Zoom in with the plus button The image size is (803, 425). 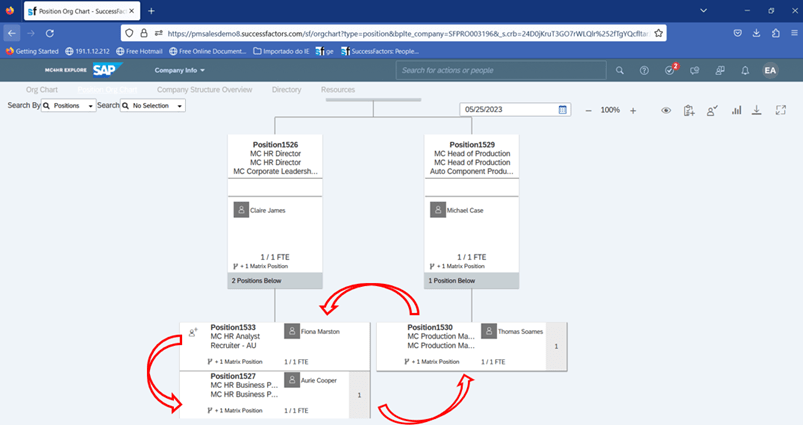(x=633, y=110)
